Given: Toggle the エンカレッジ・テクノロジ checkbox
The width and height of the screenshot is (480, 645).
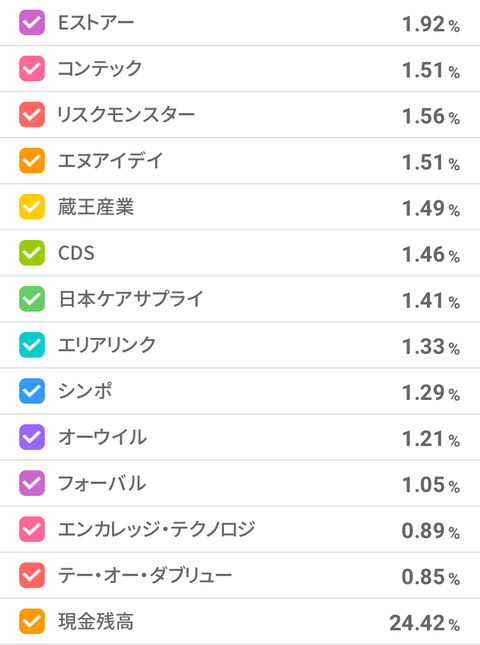Looking at the screenshot, I should pos(32,529).
